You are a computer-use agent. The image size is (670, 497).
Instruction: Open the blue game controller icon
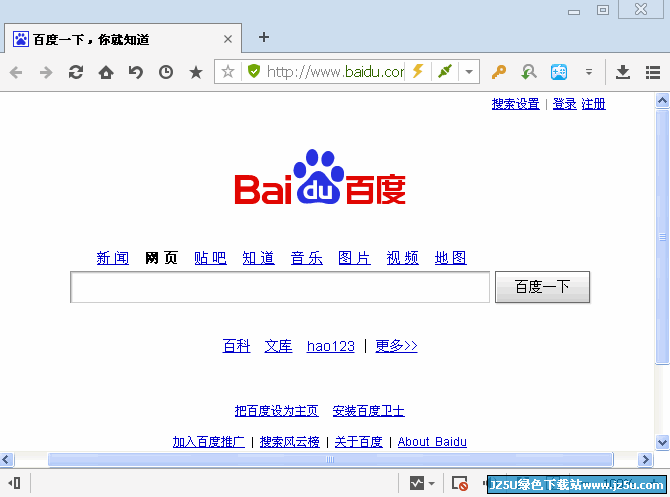559,72
